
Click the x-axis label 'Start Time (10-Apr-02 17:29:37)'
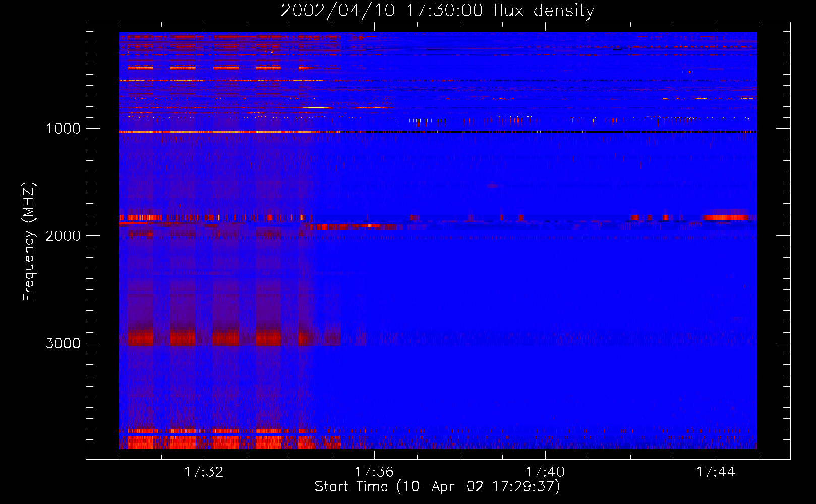click(x=437, y=486)
